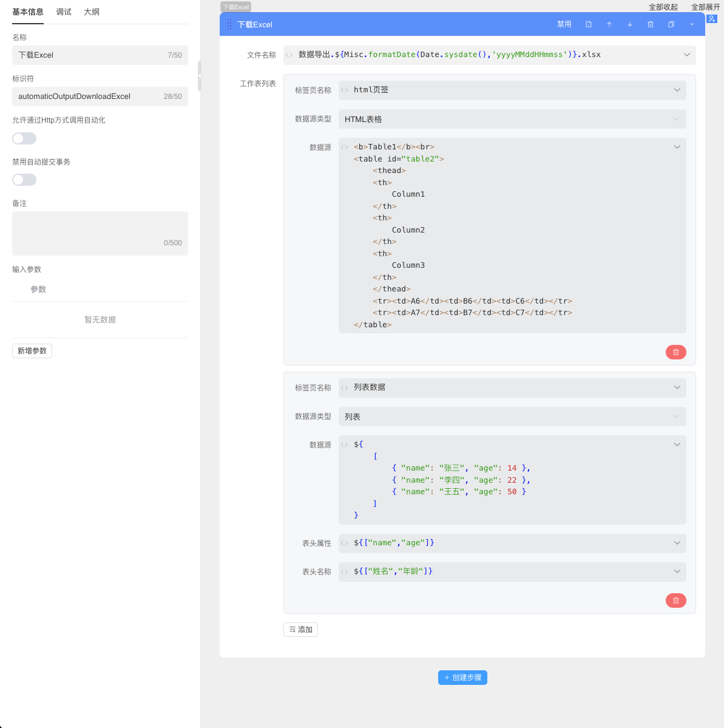Viewport: 724px width, 728px height.
Task: Delete the 列表数据 worksheet with red button
Action: (x=675, y=600)
